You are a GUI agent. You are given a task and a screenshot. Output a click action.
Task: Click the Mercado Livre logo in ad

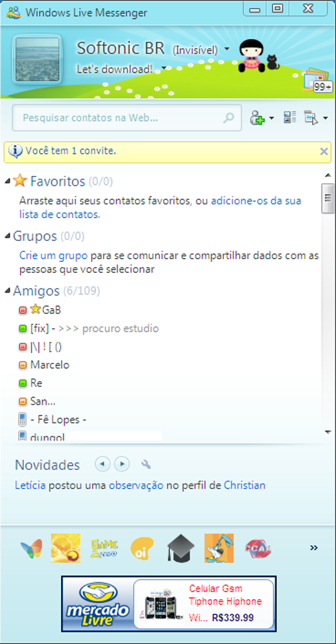tap(98, 604)
